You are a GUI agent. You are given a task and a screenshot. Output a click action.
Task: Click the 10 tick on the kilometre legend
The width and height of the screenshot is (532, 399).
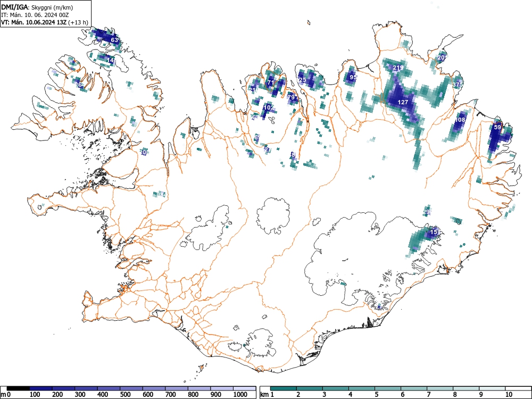pyautogui.click(x=508, y=395)
